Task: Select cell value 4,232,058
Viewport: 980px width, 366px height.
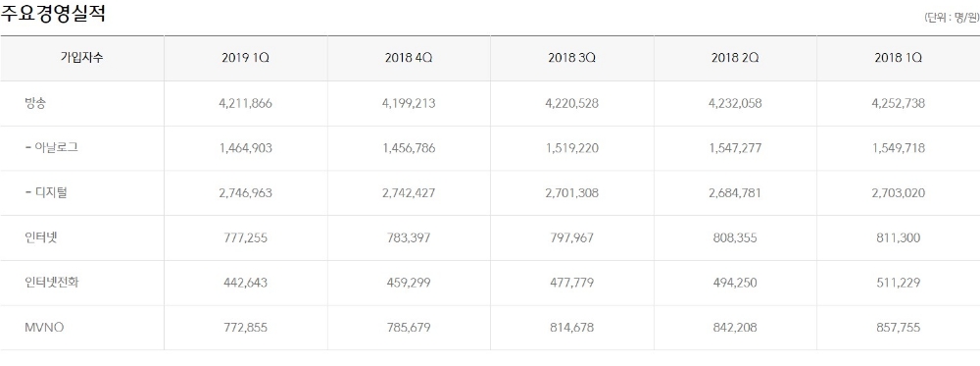Action: 735,103
